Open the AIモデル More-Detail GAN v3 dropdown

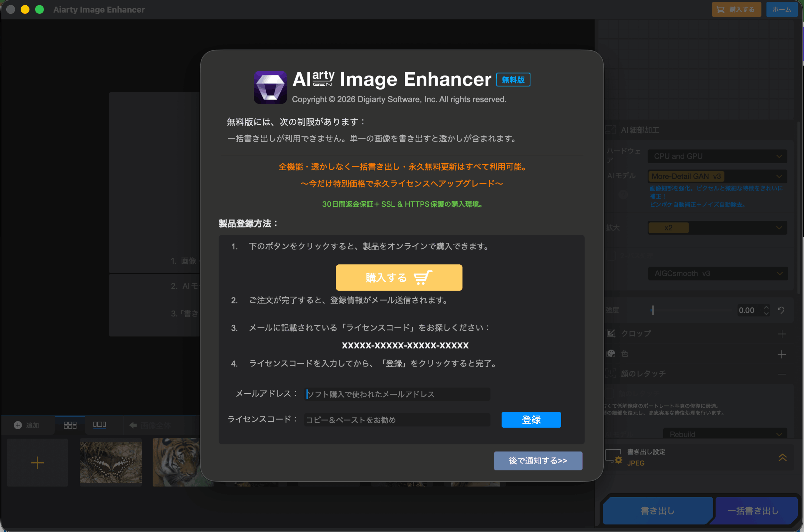[717, 176]
